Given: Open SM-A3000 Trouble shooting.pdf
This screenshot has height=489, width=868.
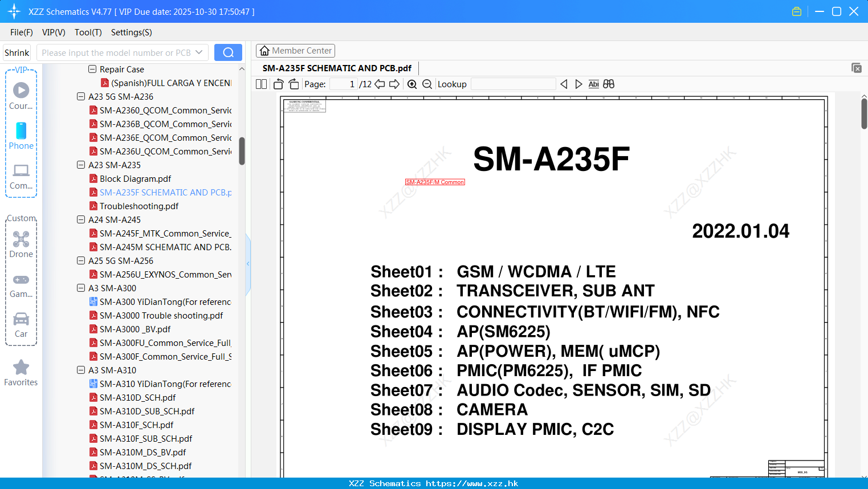Looking at the screenshot, I should pyautogui.click(x=161, y=315).
